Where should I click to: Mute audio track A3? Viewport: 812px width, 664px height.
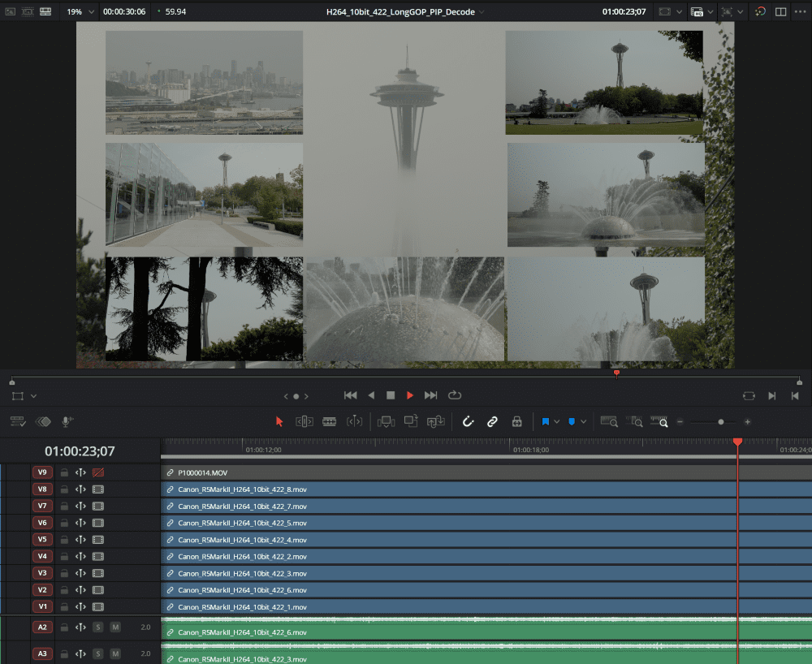click(115, 653)
